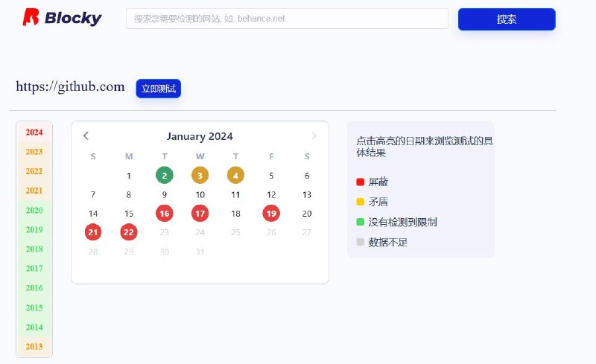Click calendar day 15
Viewport: 596px width, 364px height.
129,214
